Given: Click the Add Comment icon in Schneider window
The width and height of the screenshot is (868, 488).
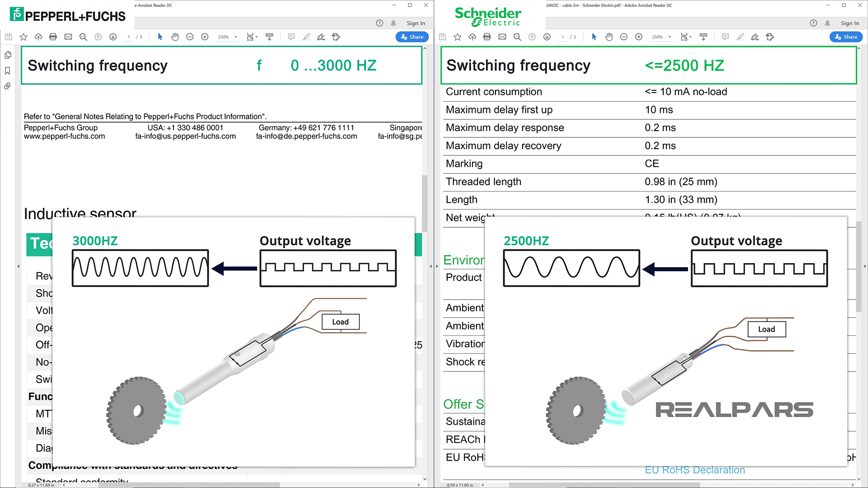Looking at the screenshot, I should coord(725,37).
